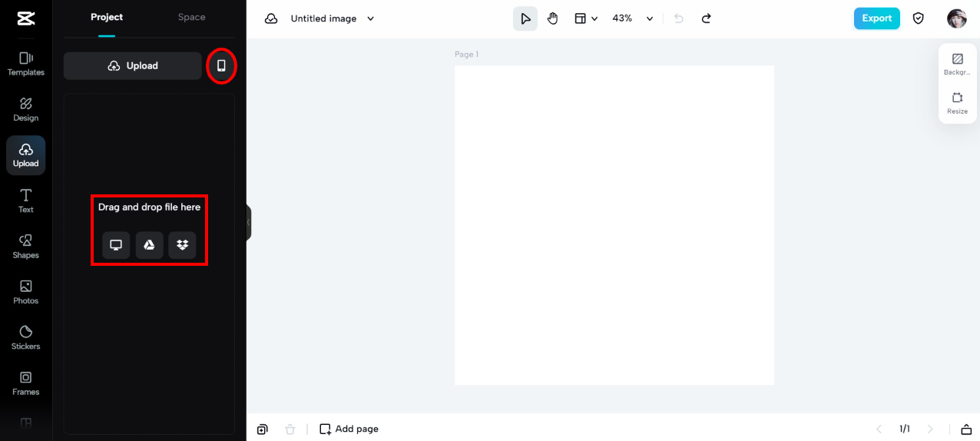The image size is (980, 441).
Task: Click the blank white canvas page
Action: click(614, 225)
